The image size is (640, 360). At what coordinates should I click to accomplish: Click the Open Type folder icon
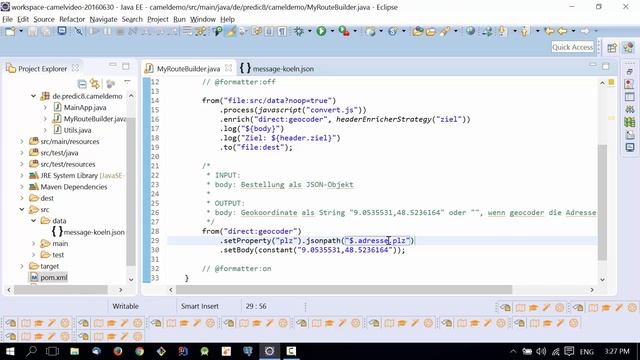pos(418,31)
